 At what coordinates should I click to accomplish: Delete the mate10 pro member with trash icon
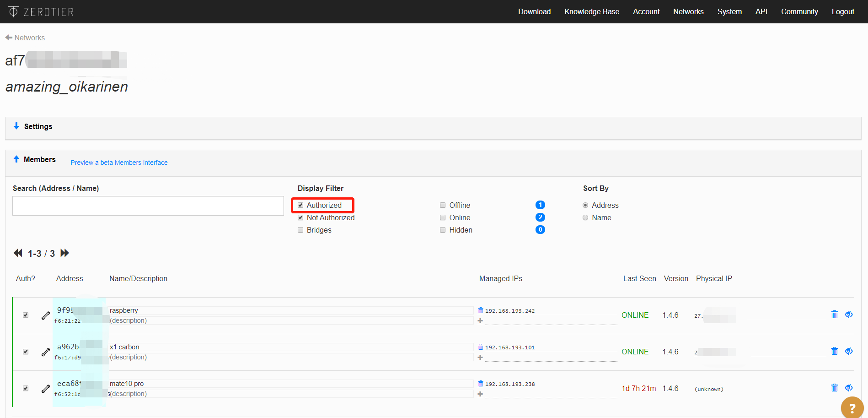pos(835,388)
